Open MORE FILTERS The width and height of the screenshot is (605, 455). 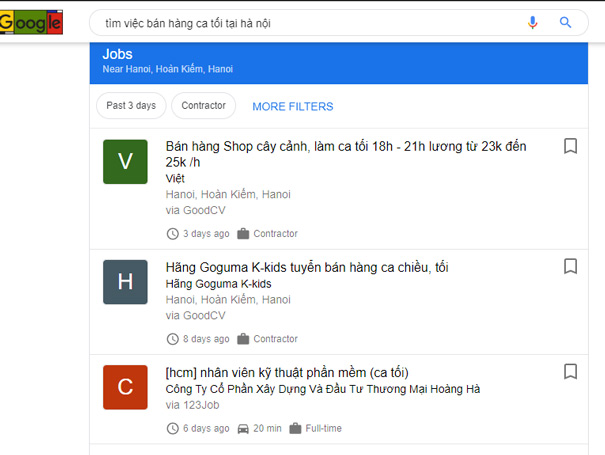coord(293,107)
